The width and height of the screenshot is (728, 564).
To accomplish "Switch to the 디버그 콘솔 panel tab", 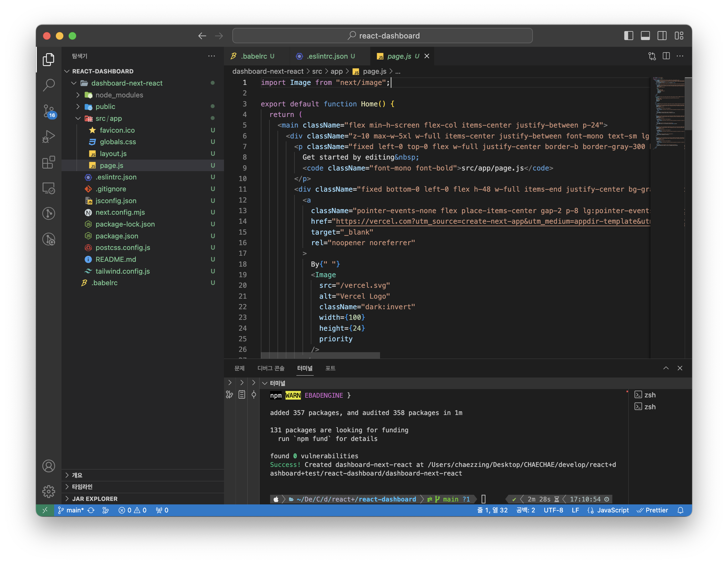I will coord(271,368).
